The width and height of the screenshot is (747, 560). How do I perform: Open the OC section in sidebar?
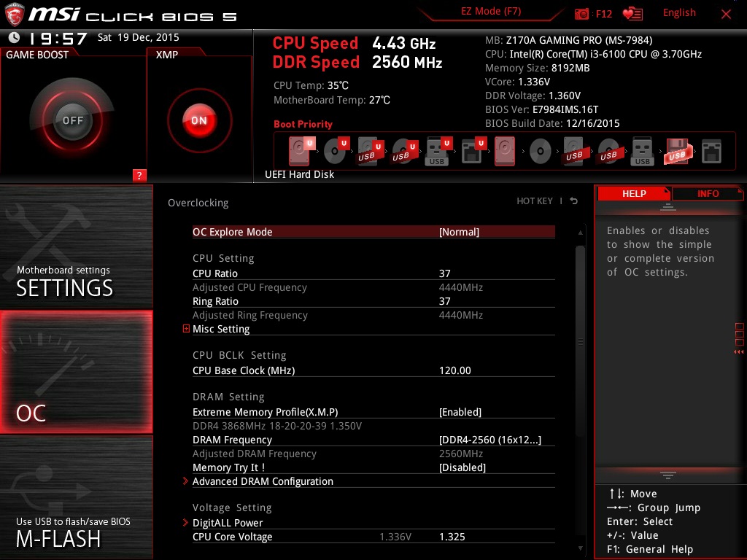[76, 372]
